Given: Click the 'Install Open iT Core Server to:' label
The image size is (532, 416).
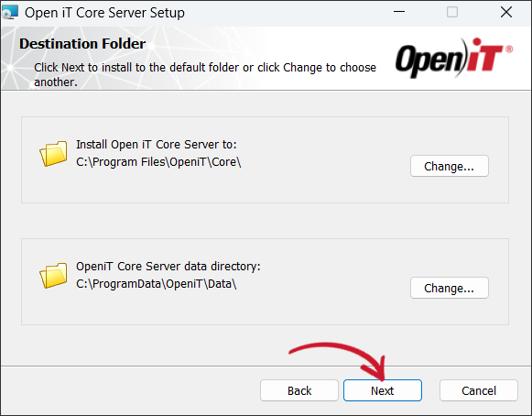Looking at the screenshot, I should (x=157, y=145).
